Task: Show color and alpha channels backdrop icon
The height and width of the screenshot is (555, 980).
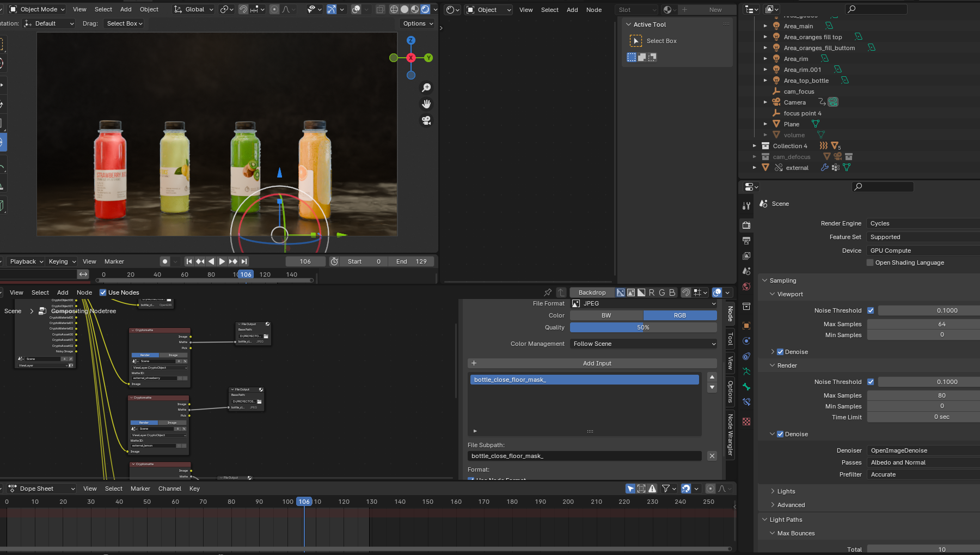Action: (x=621, y=292)
